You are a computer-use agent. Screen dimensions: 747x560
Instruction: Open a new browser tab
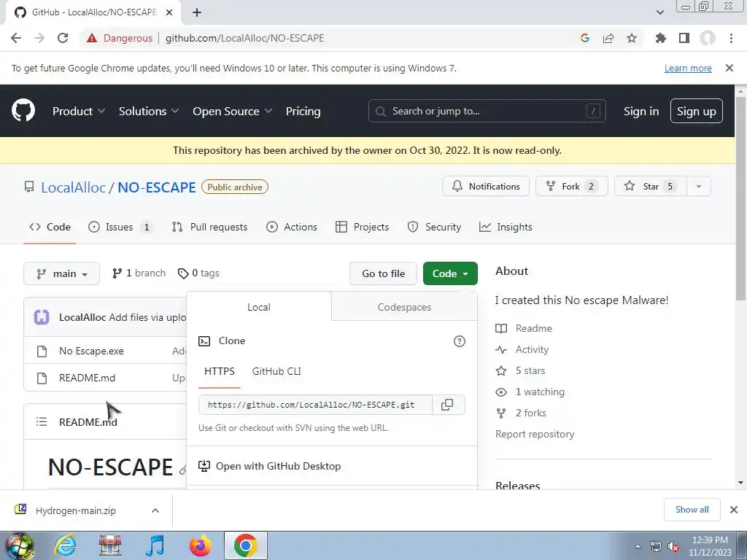[x=197, y=12]
